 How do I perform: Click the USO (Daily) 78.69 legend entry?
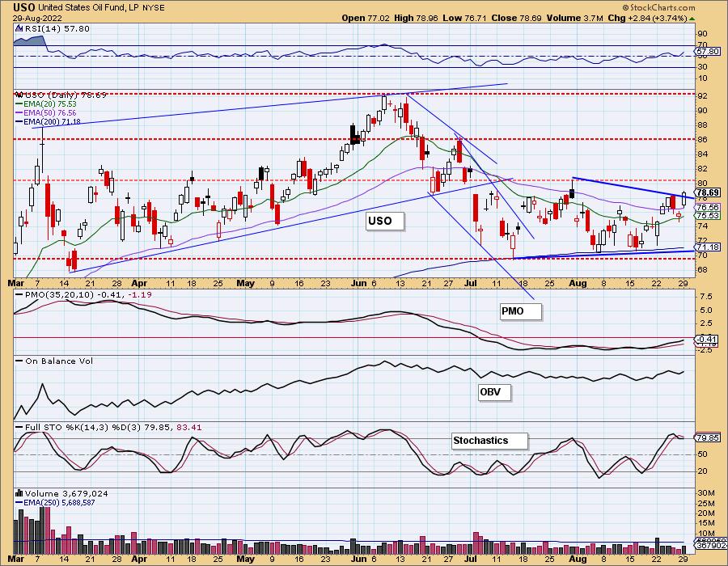[66, 95]
